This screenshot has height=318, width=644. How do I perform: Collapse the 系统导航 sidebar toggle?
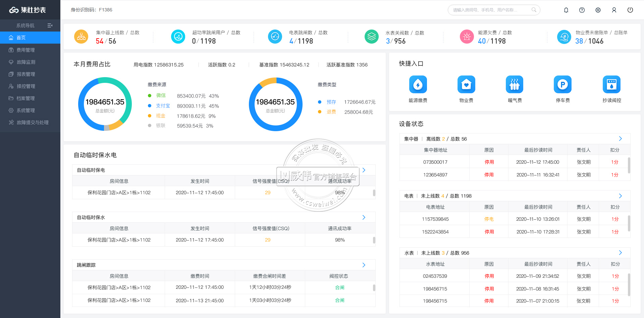[x=50, y=25]
